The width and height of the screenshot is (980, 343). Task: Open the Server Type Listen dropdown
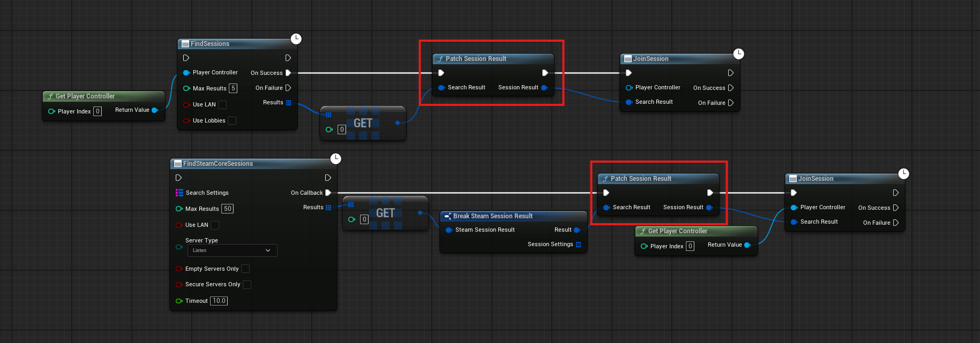[231, 250]
